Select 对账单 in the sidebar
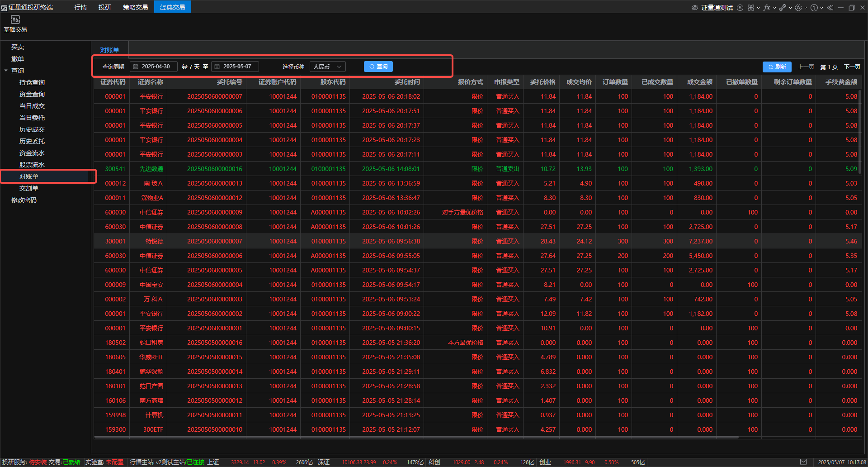 (x=29, y=176)
